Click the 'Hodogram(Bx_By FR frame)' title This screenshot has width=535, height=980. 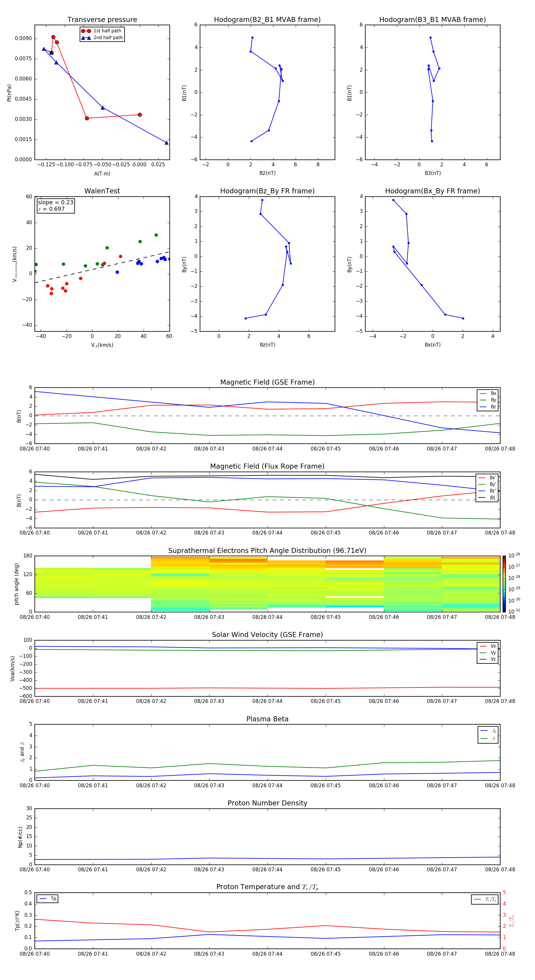432,191
